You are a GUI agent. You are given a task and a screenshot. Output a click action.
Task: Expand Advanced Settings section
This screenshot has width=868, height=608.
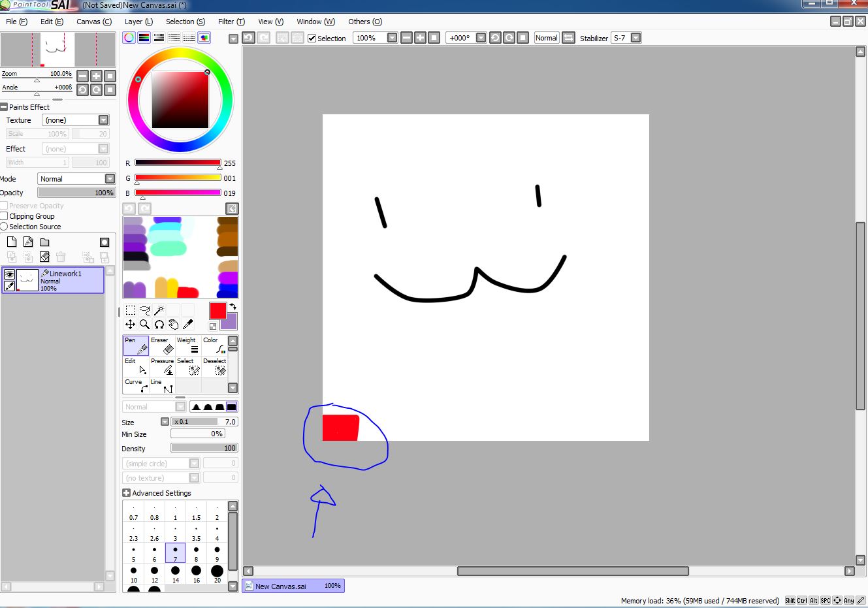(x=127, y=493)
